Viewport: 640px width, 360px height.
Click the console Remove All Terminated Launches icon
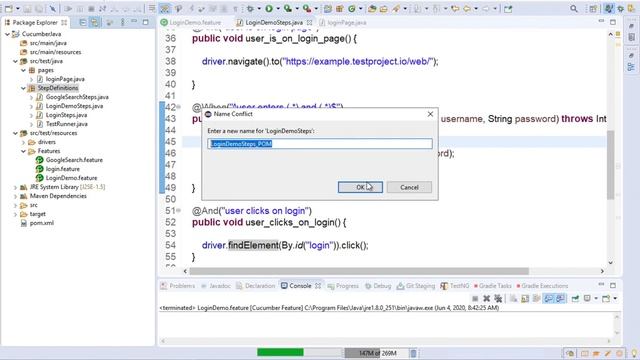[498, 298]
